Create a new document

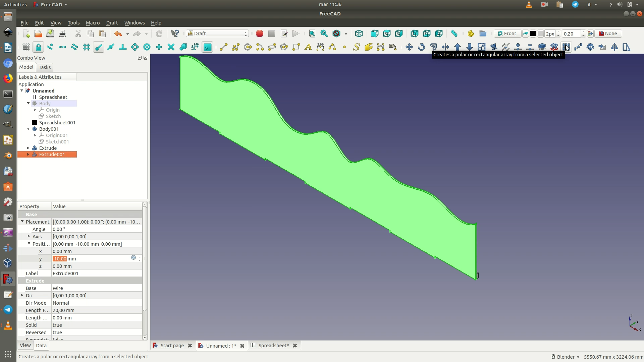pyautogui.click(x=26, y=34)
